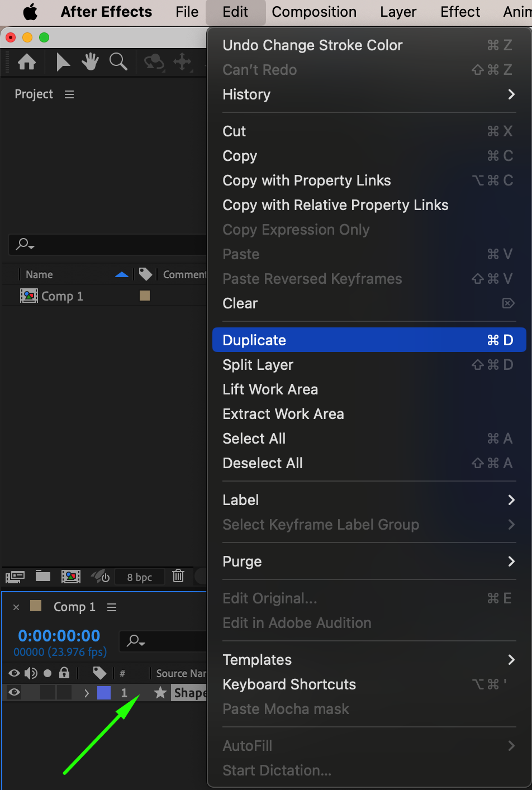
Task: Open the Project panel hamburger menu
Action: click(x=69, y=94)
